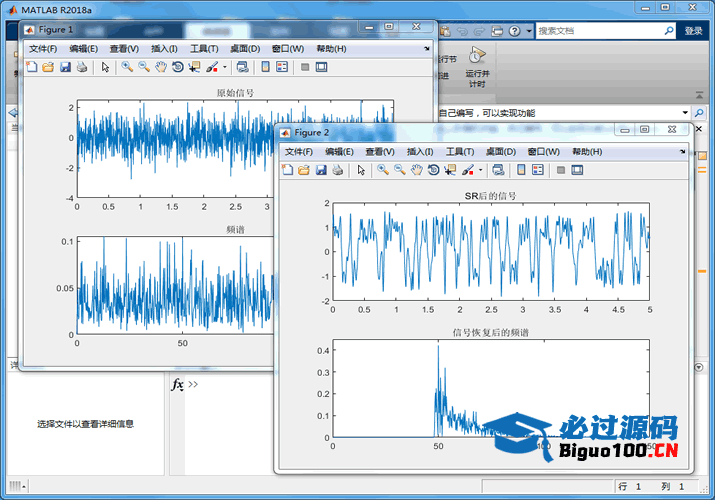Click Print icon in Figure 2 toolbar
715x500 pixels.
tap(338, 170)
